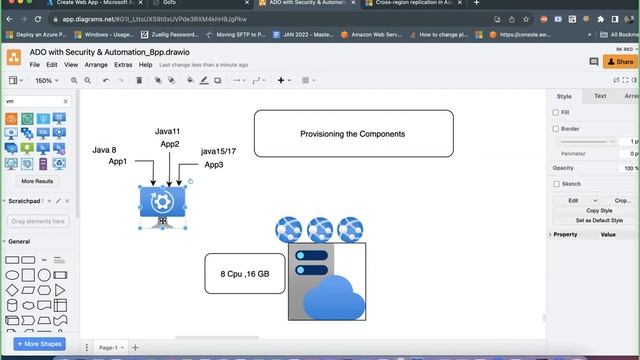This screenshot has height=360, width=640.
Task: Click the To Back toolbar icon
Action: [171, 80]
